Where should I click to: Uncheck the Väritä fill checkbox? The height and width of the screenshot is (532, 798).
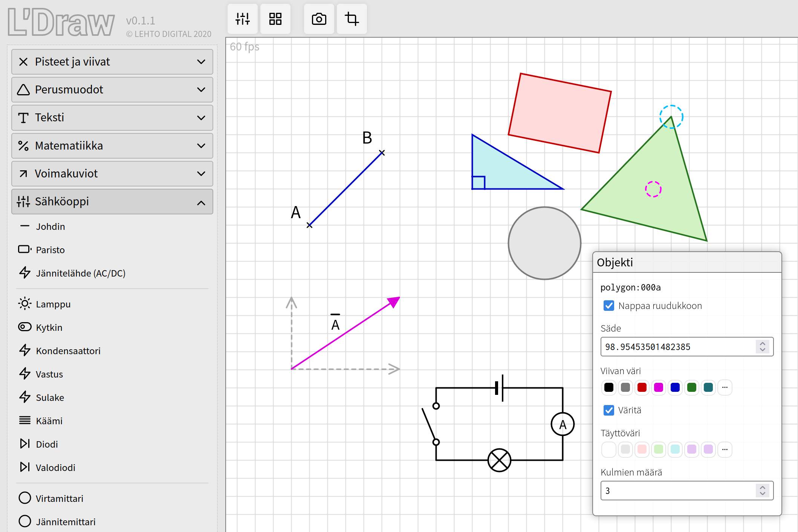pyautogui.click(x=608, y=410)
